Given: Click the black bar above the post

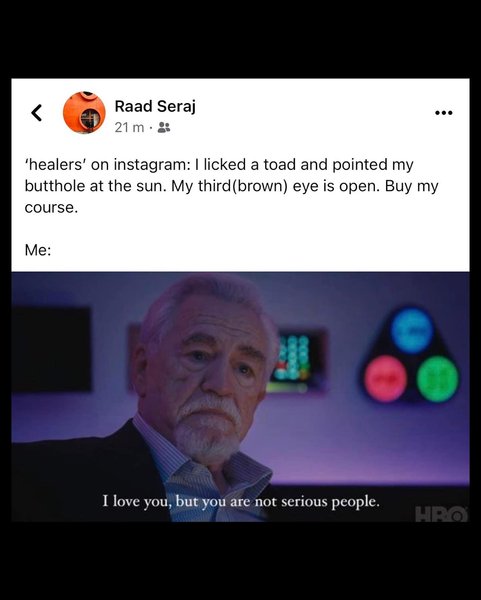Looking at the screenshot, I should [x=240, y=39].
